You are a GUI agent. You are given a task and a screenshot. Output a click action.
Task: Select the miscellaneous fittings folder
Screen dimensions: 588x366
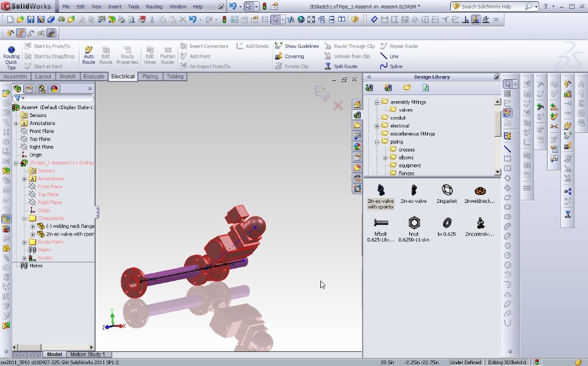pos(409,134)
